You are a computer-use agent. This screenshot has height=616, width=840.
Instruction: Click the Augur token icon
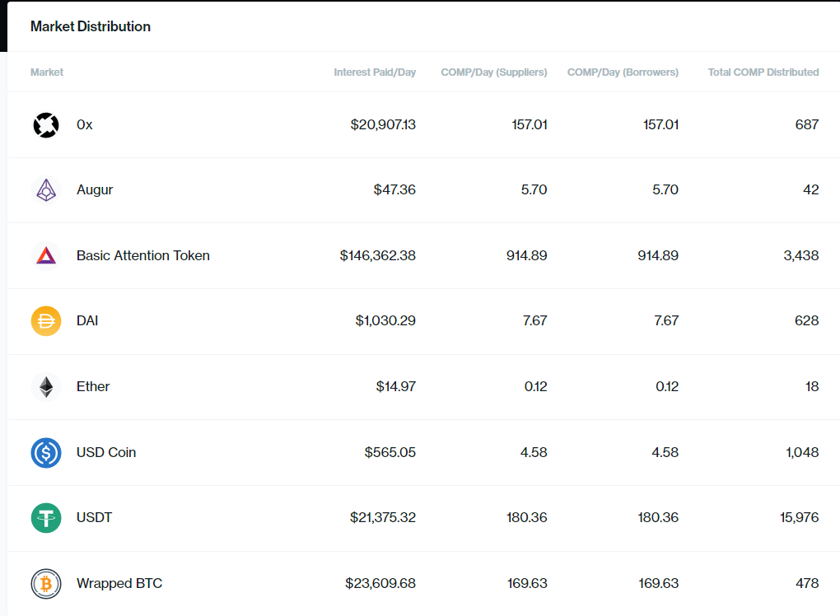pos(46,190)
